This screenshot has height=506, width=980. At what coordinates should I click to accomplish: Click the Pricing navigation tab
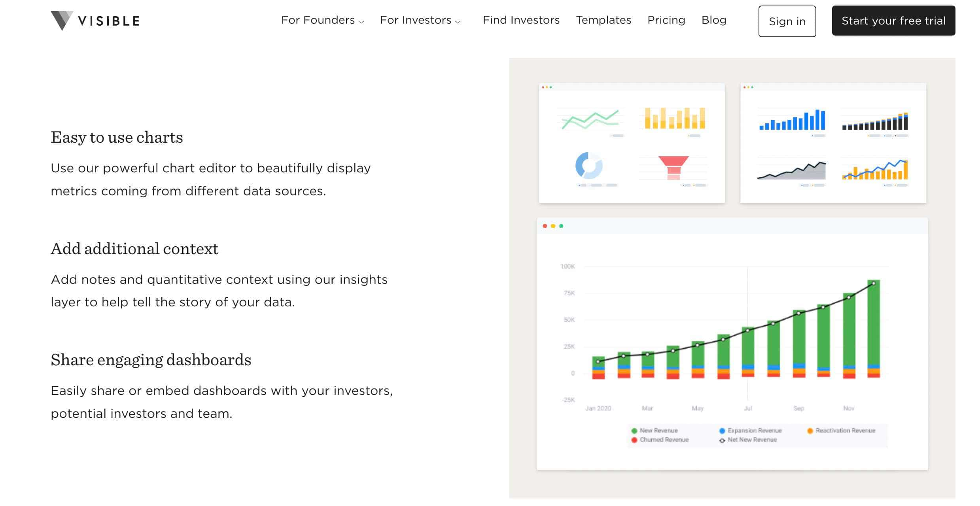point(666,20)
